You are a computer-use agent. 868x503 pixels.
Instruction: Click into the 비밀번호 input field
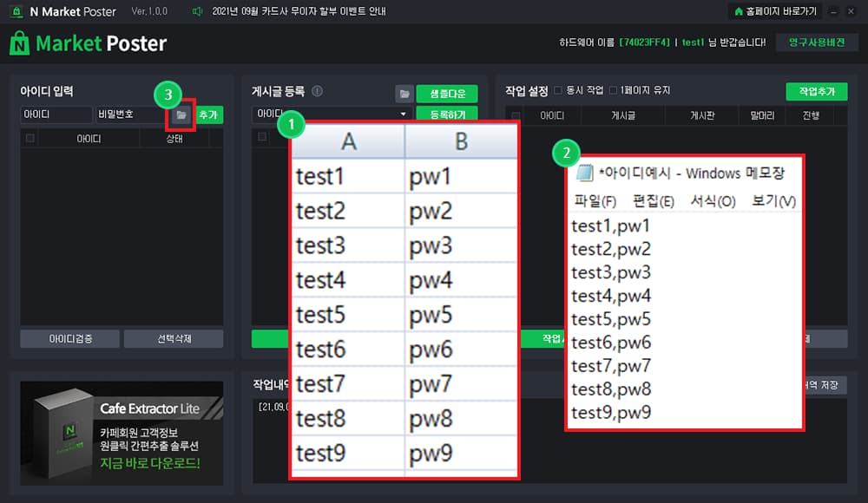coord(130,114)
